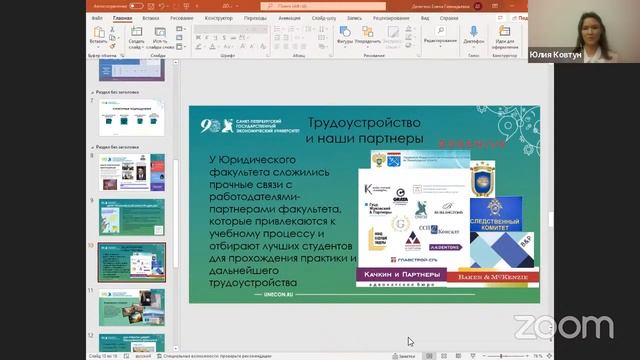Click the thumbnail pane scroll-up arrow

click(176, 62)
